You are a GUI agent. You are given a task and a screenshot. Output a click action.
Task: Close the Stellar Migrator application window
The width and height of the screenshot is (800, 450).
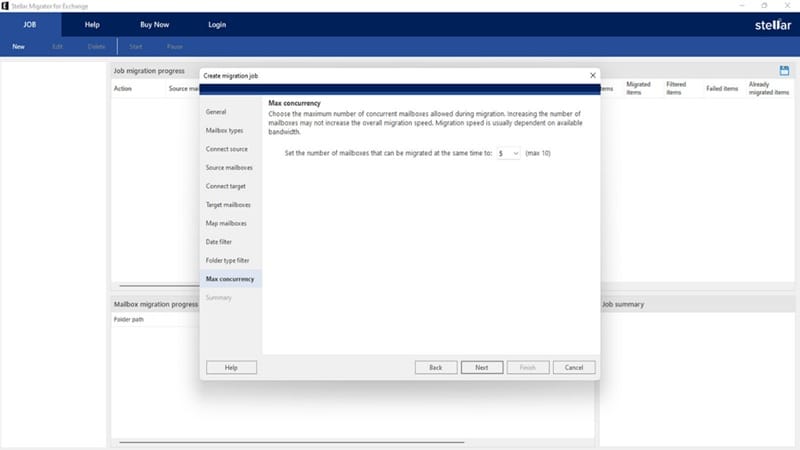click(x=787, y=6)
